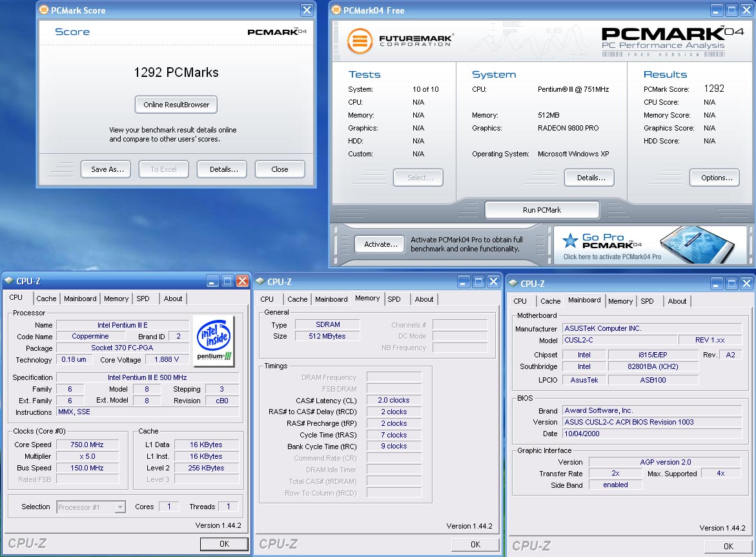
Task: Click the memory Size 512 MBytes field
Action: [x=327, y=336]
